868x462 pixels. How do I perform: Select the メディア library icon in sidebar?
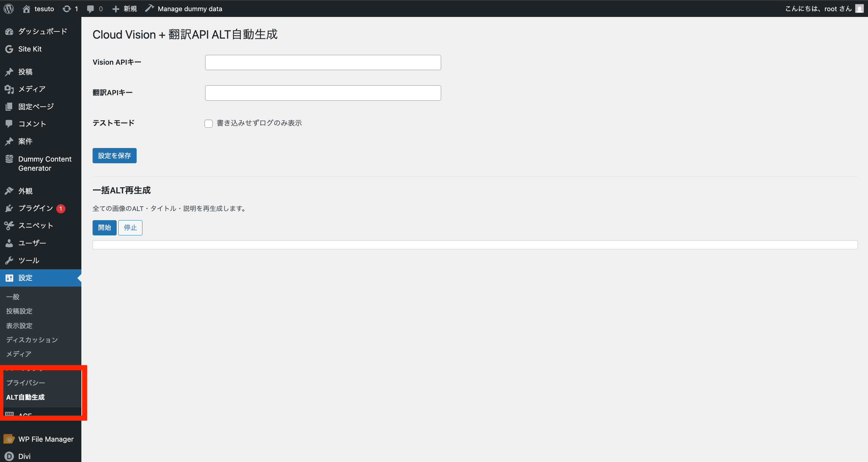9,89
